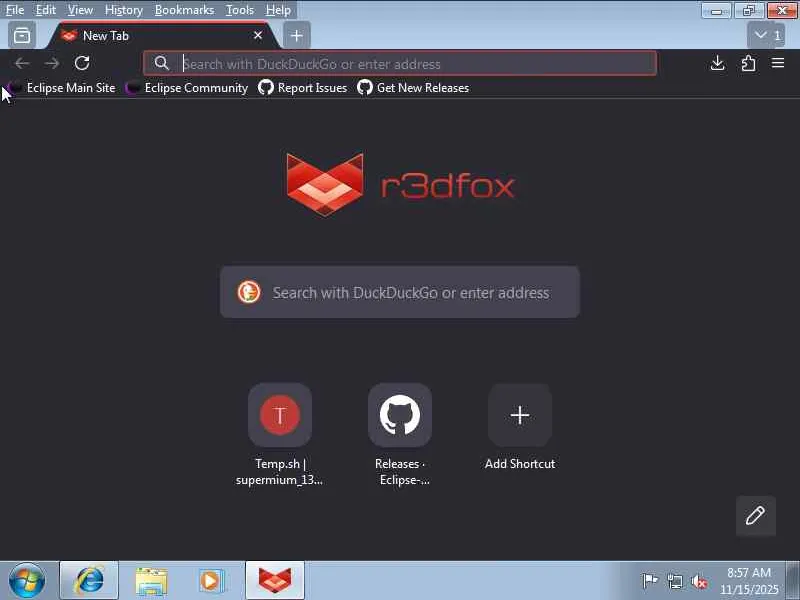
Task: Click the r3dfox taskbar button
Action: click(274, 581)
